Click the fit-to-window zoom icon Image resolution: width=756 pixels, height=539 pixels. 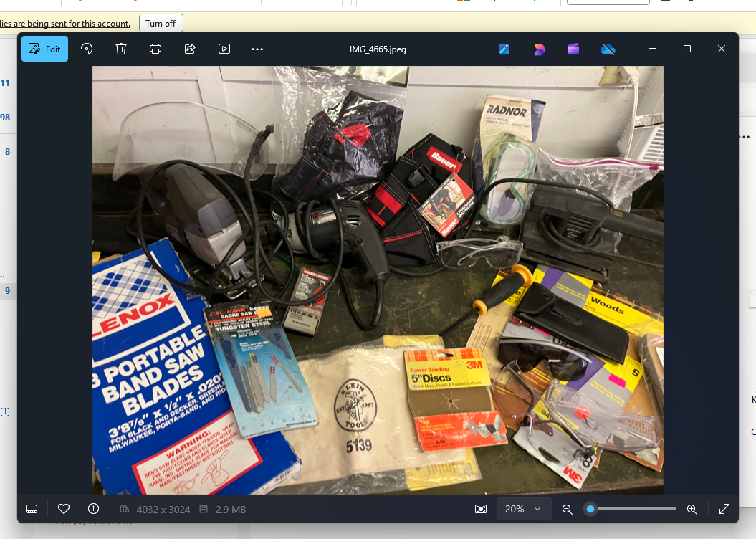point(481,509)
